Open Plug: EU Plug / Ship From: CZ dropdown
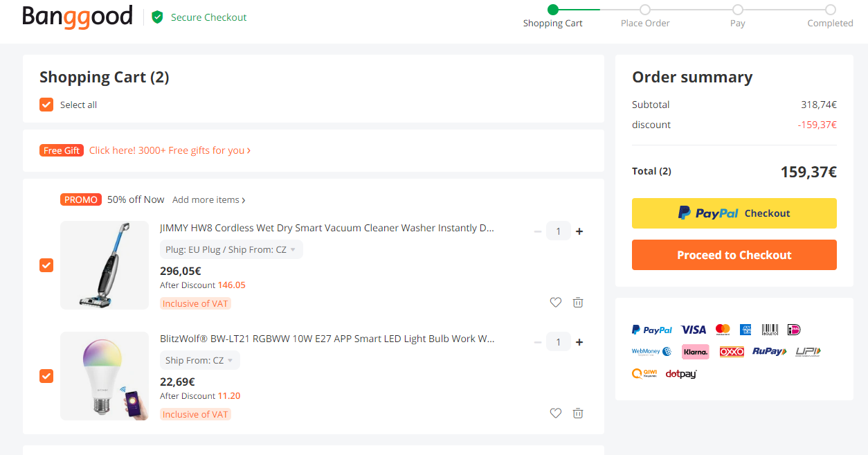The image size is (868, 455). 231,249
